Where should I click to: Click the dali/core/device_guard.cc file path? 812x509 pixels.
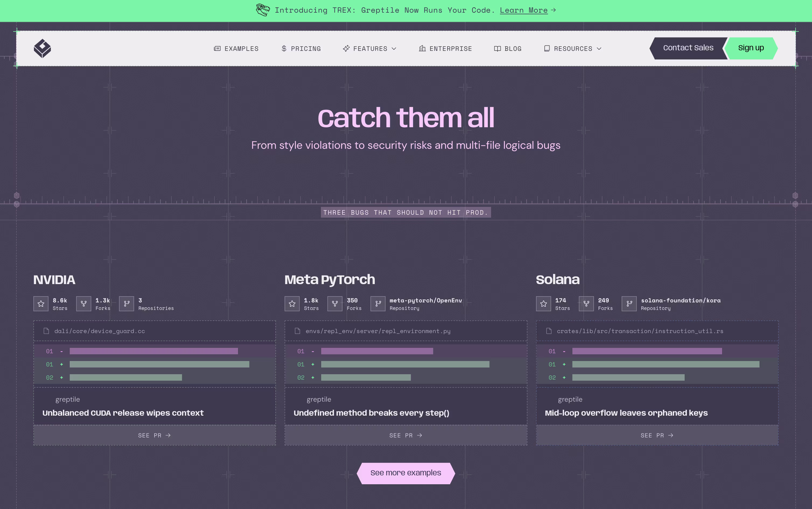click(x=100, y=331)
